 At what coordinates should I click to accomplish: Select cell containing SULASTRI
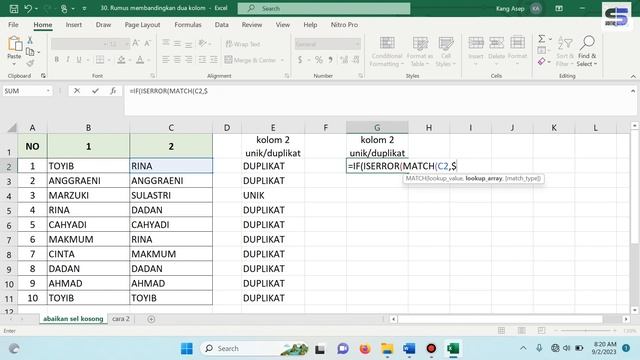tap(171, 195)
